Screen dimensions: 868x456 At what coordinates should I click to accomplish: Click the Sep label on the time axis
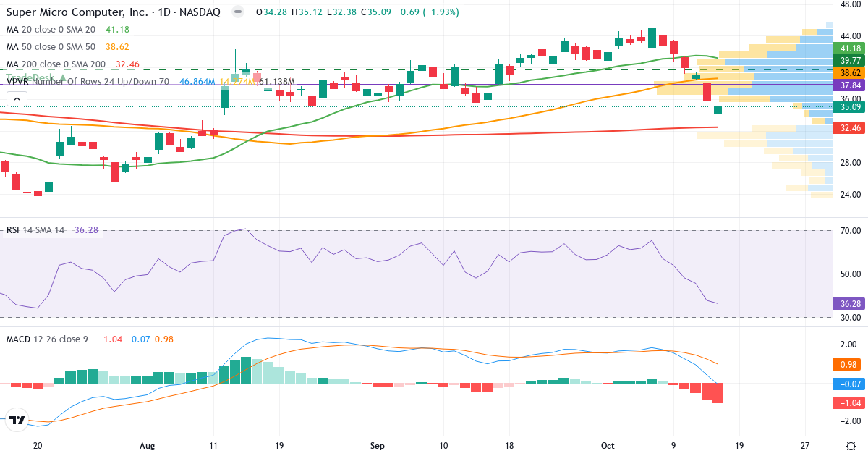[x=378, y=446]
